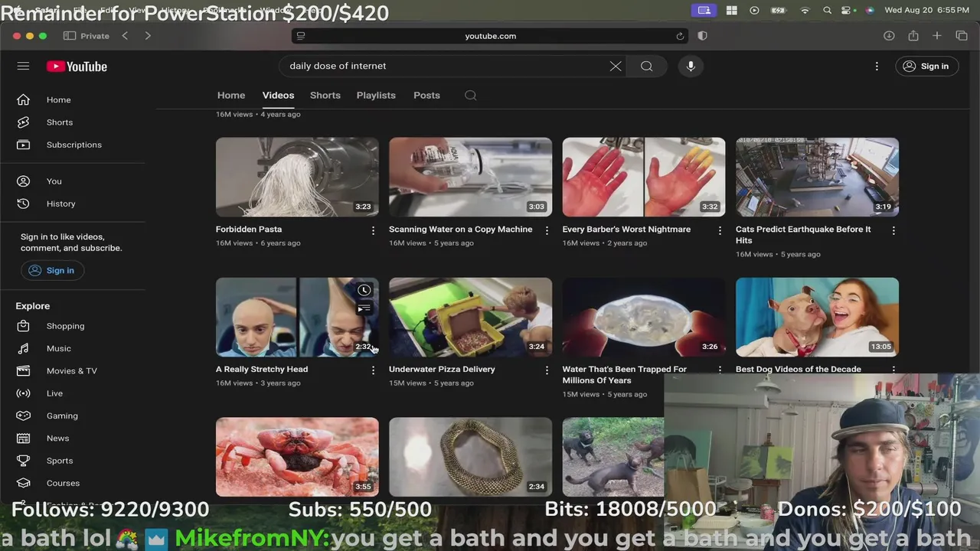Screen dimensions: 980x551
Task: Open Water That's Been Trapped For Millions Of Years title
Action: coord(625,375)
